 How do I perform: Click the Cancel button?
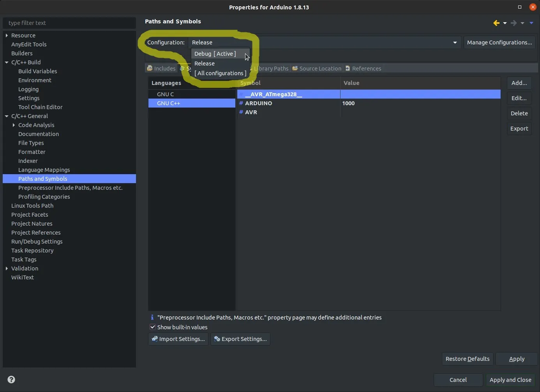[x=458, y=380]
